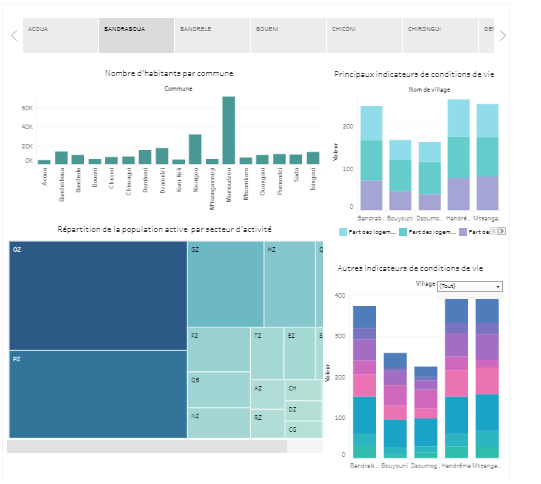Click the light blue legend color swatch

[343, 232]
